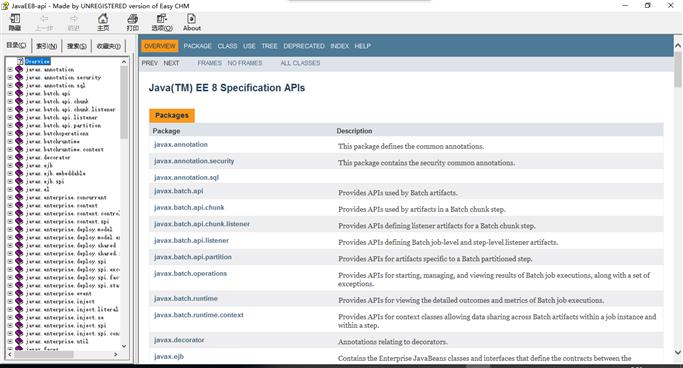Click book icon beside javax.el

point(19,189)
